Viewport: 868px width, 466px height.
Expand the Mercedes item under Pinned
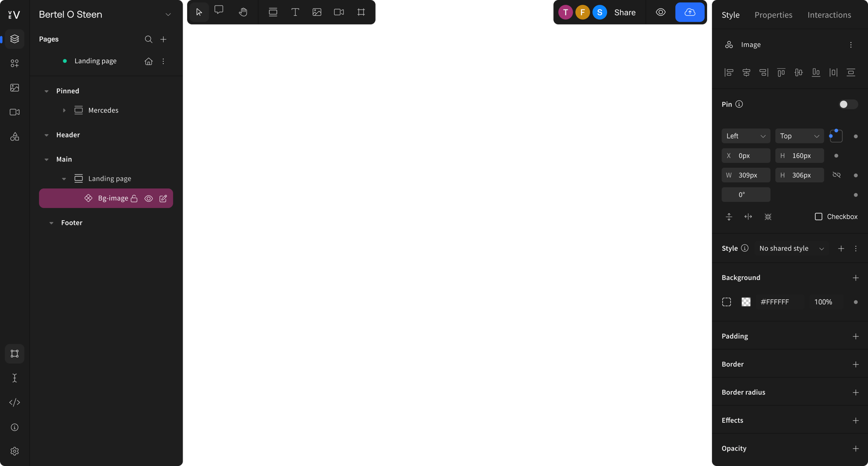65,109
